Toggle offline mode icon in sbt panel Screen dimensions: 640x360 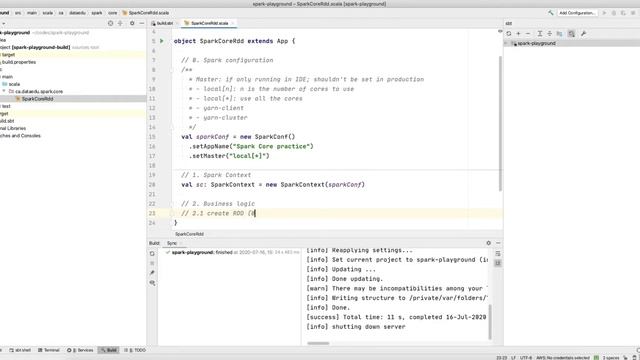571,34
